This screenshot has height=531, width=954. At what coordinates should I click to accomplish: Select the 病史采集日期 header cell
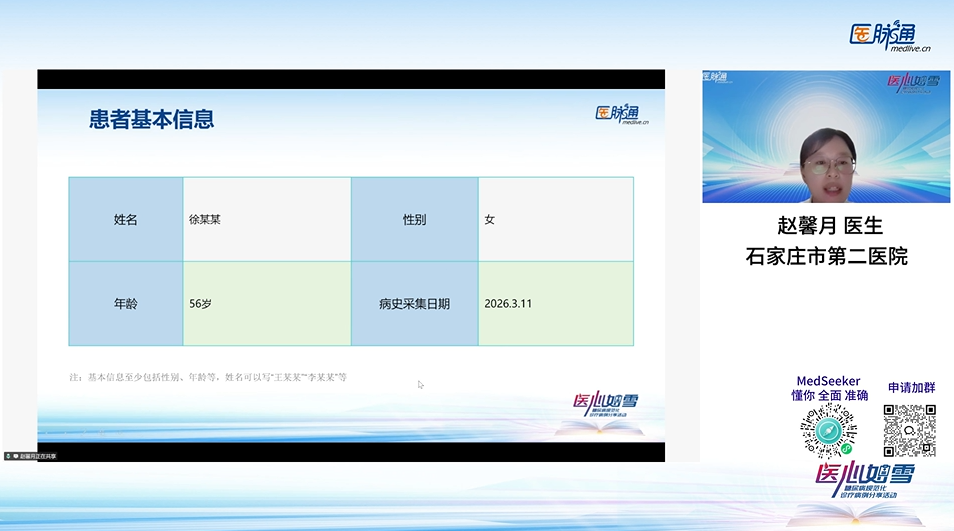415,304
